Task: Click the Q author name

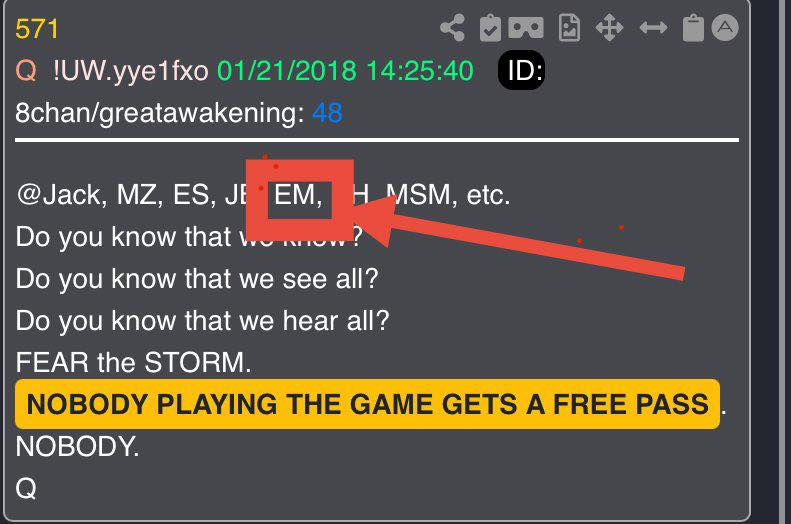Action: (26, 70)
